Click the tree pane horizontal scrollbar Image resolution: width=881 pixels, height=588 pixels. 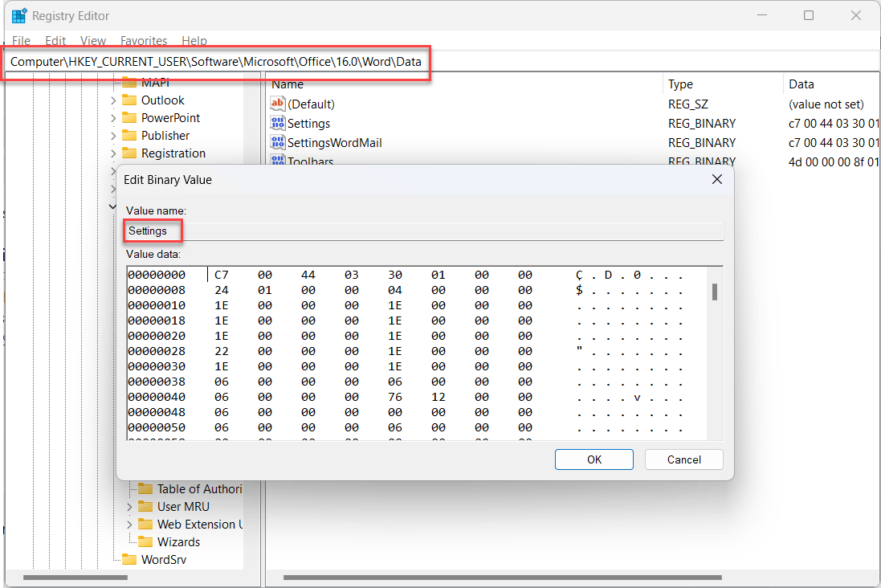75,578
